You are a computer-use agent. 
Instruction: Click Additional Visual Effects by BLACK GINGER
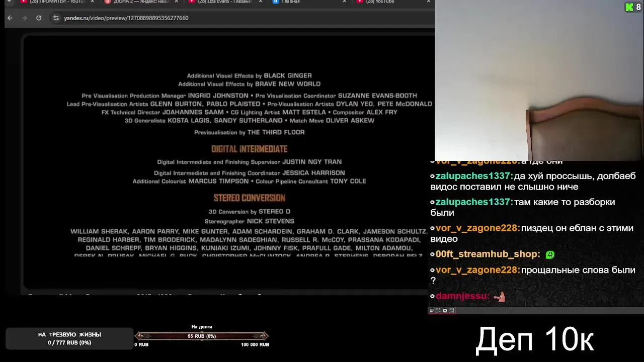coord(250,75)
